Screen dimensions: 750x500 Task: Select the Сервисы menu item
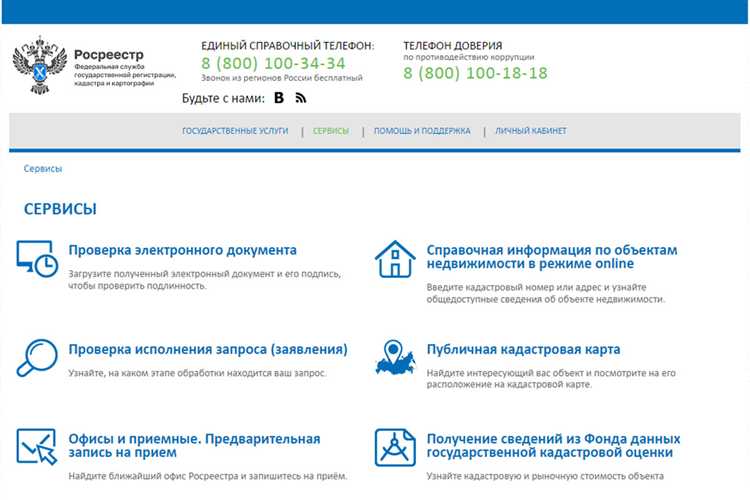coord(331,131)
